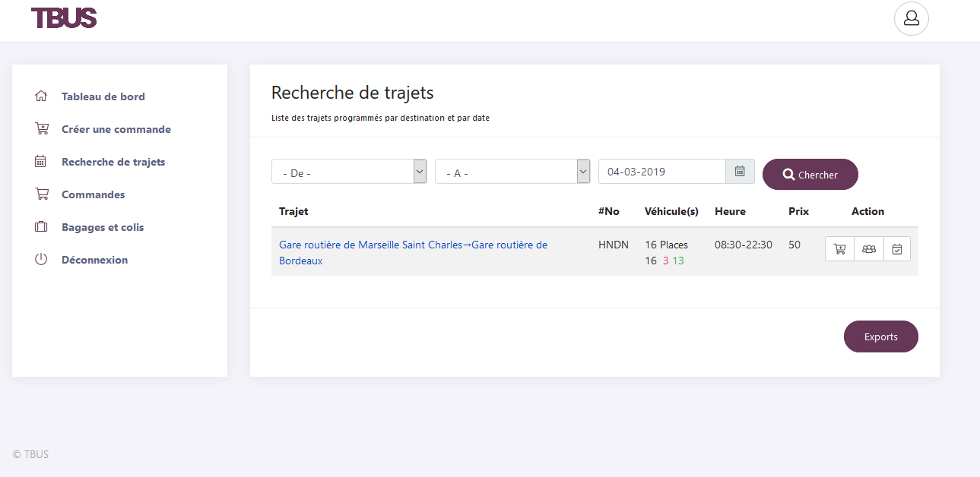Click the power icon next to Déconnexion
Screen dimensions: 980x477
(x=40, y=259)
